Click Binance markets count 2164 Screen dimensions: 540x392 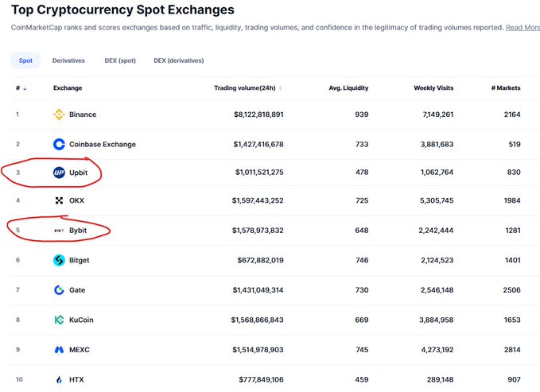coord(512,114)
